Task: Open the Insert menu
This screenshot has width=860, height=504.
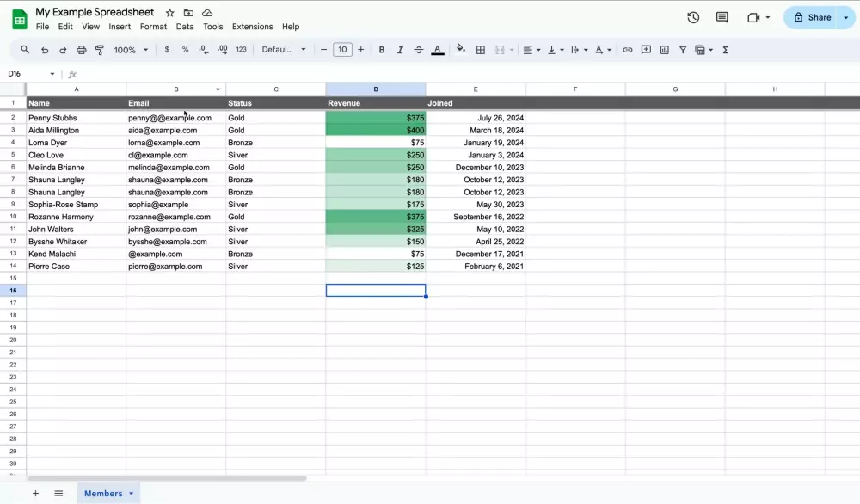Action: [x=120, y=27]
